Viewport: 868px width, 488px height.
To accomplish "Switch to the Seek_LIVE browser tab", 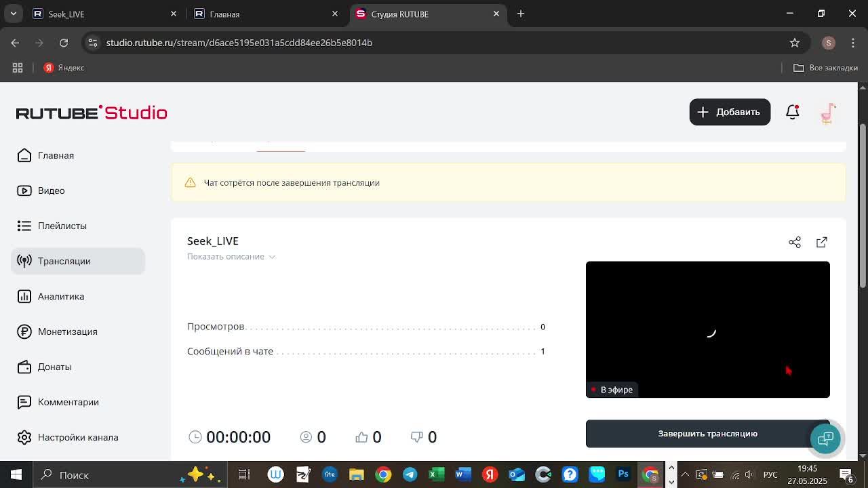I will [x=105, y=14].
